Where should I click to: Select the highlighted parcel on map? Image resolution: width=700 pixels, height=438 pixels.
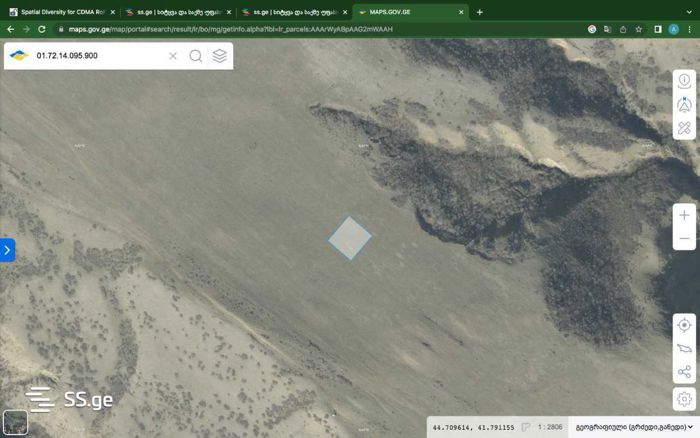tap(350, 238)
